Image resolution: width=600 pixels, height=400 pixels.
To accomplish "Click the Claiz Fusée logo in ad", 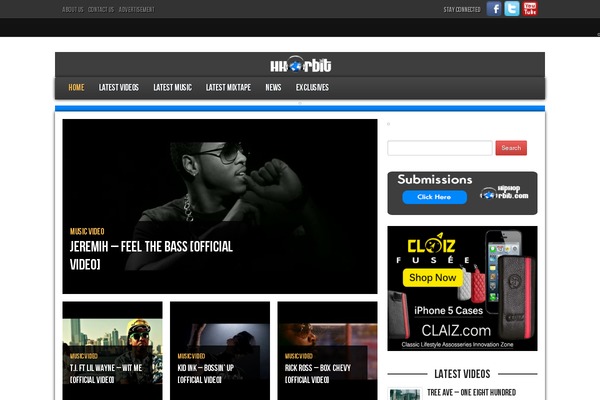I will click(x=432, y=249).
